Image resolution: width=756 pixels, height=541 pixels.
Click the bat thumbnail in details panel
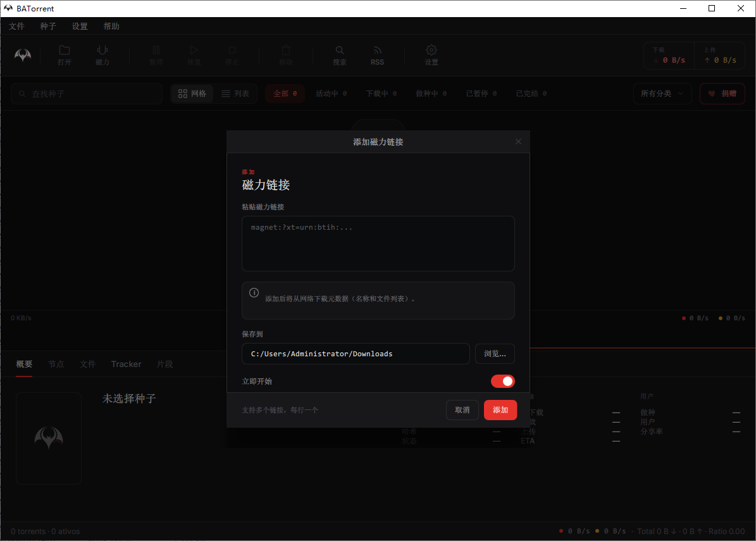point(49,438)
